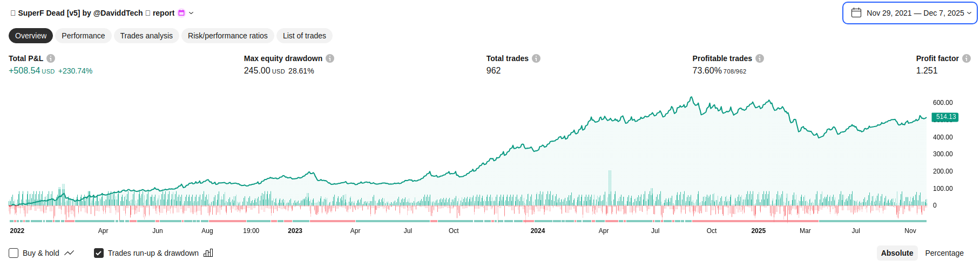Click info icon next to Total P&L
This screenshot has width=980, height=266.
51,58
